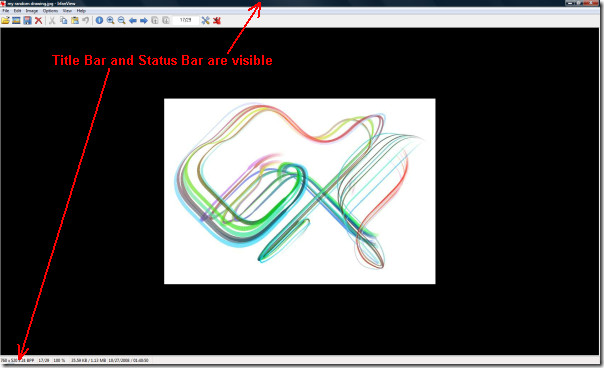Click the 100 % zoom value in status bar

(59, 360)
